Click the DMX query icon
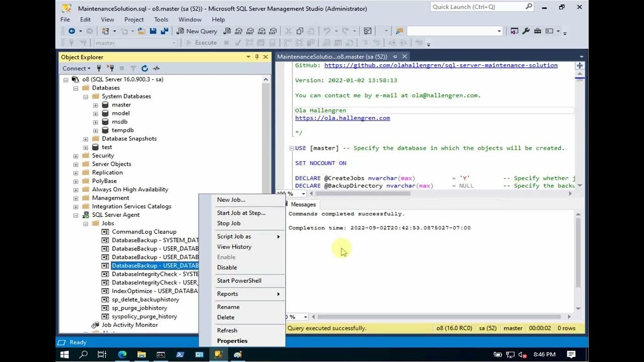644x362 pixels. [x=251, y=31]
